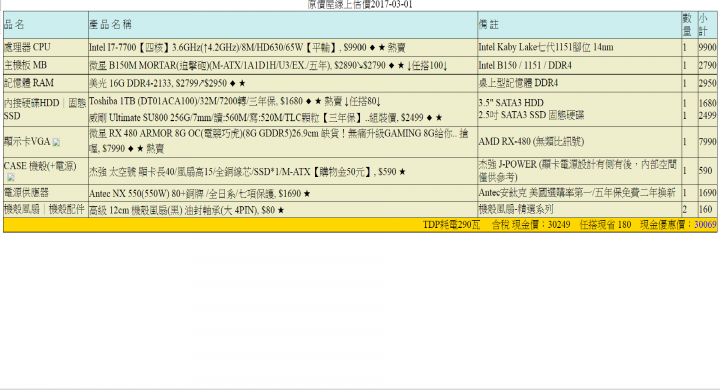Select the 主機板 MB category cell
The width and height of the screenshot is (720, 390).
45,65
